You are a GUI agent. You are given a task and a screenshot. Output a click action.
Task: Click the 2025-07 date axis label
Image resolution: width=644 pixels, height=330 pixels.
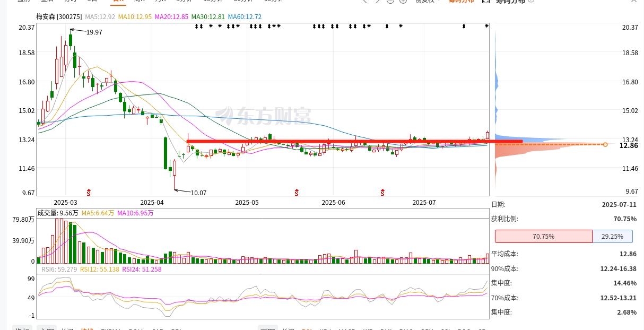424,203
